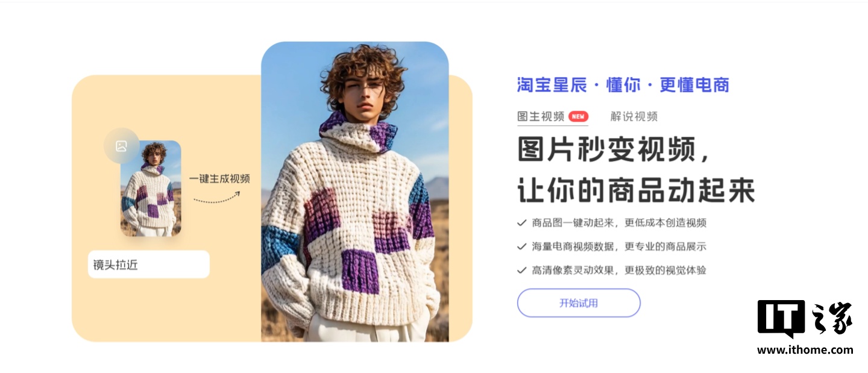Click the 一键生成视频 label
The width and height of the screenshot is (868, 373).
click(219, 179)
